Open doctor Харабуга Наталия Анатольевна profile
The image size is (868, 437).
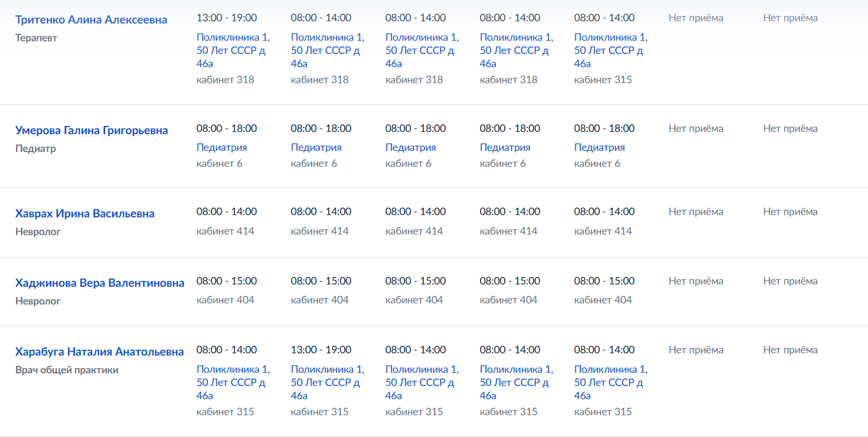click(x=100, y=352)
